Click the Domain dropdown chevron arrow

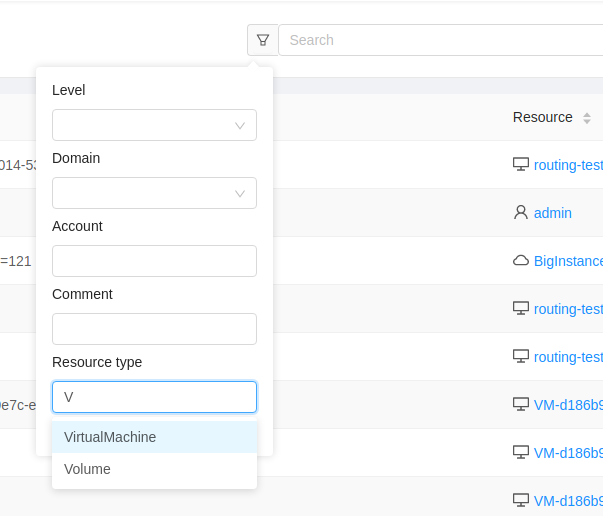point(240,193)
